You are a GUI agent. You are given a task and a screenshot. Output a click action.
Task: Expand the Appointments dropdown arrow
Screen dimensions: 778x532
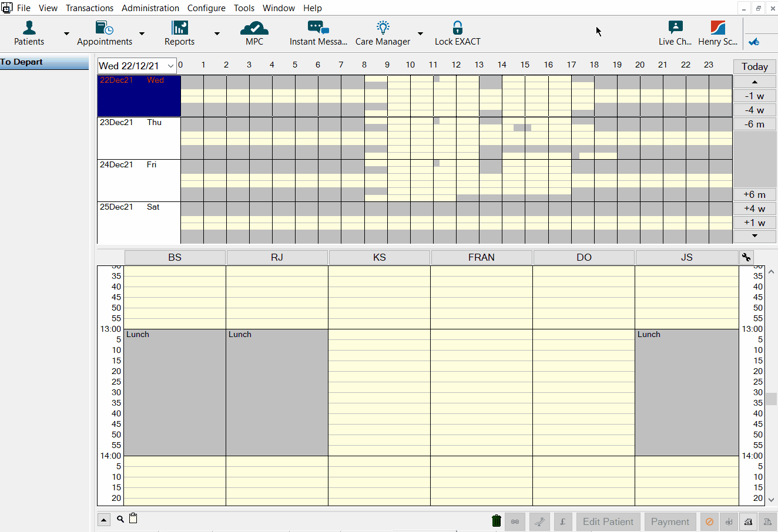click(x=142, y=33)
